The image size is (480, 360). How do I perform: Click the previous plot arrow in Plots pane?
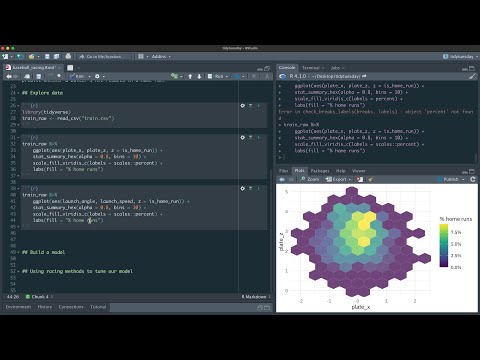[x=282, y=179]
